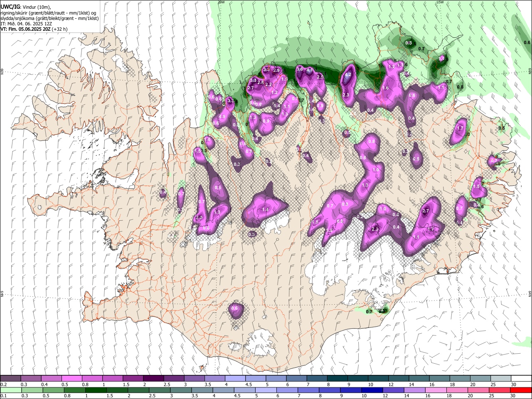The image size is (532, 399).
Task: Click the light periwinkle 4 mm snow swatch
Action: click(x=235, y=379)
